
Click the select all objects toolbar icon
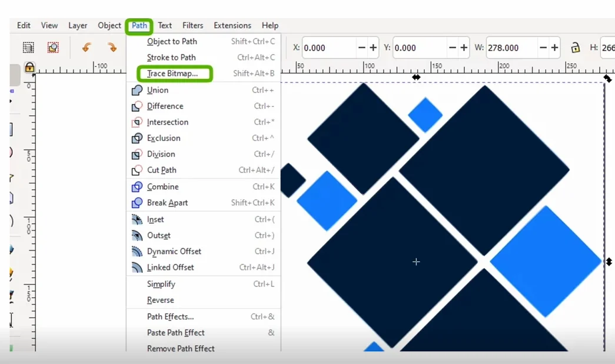click(x=28, y=48)
